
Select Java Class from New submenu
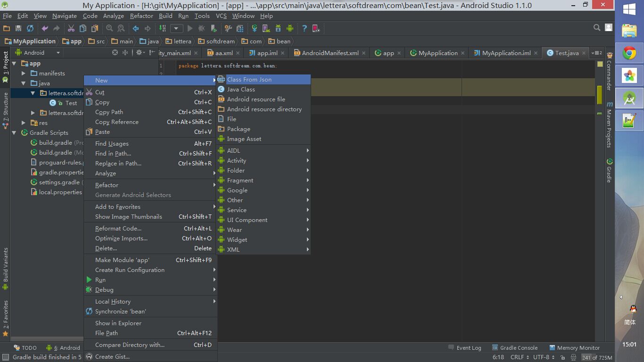[264, 90]
